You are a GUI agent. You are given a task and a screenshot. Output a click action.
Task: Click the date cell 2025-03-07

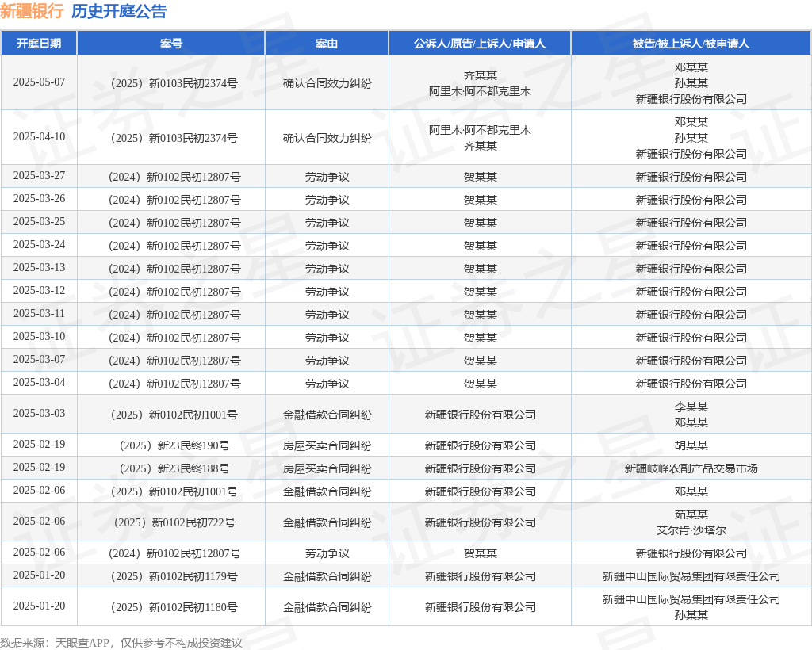40,359
